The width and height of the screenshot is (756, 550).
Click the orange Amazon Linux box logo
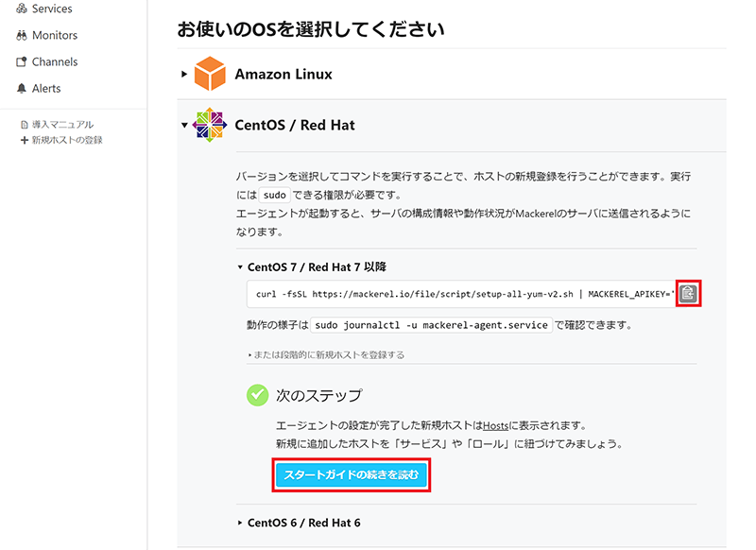210,74
